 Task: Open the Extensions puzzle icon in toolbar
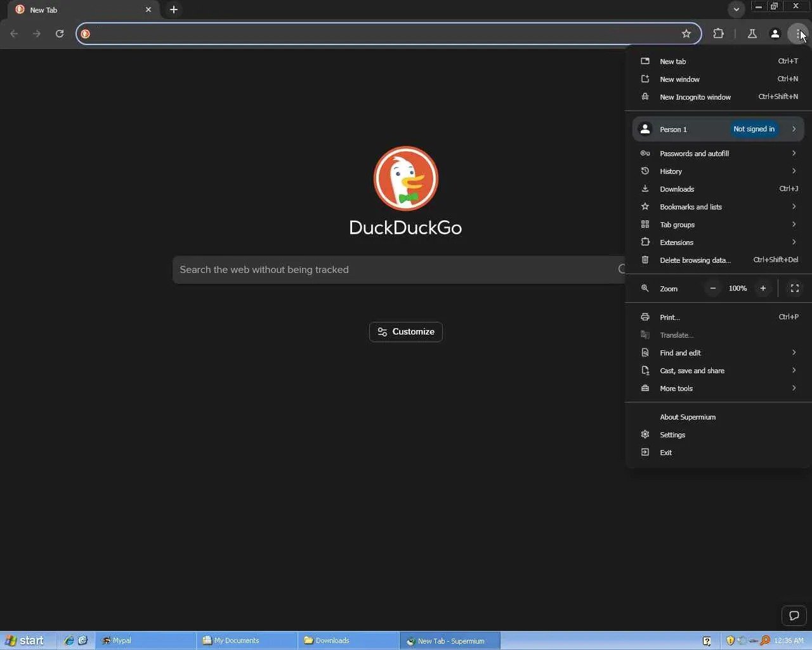719,34
